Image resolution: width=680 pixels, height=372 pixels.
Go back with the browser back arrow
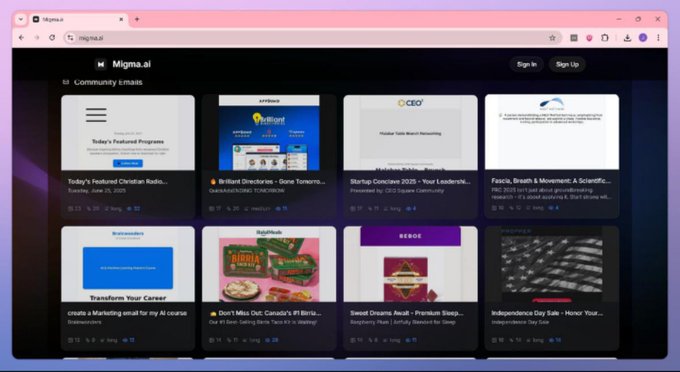(x=21, y=38)
